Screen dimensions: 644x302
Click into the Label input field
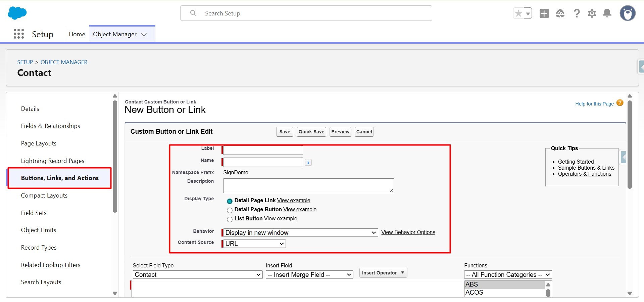click(263, 150)
